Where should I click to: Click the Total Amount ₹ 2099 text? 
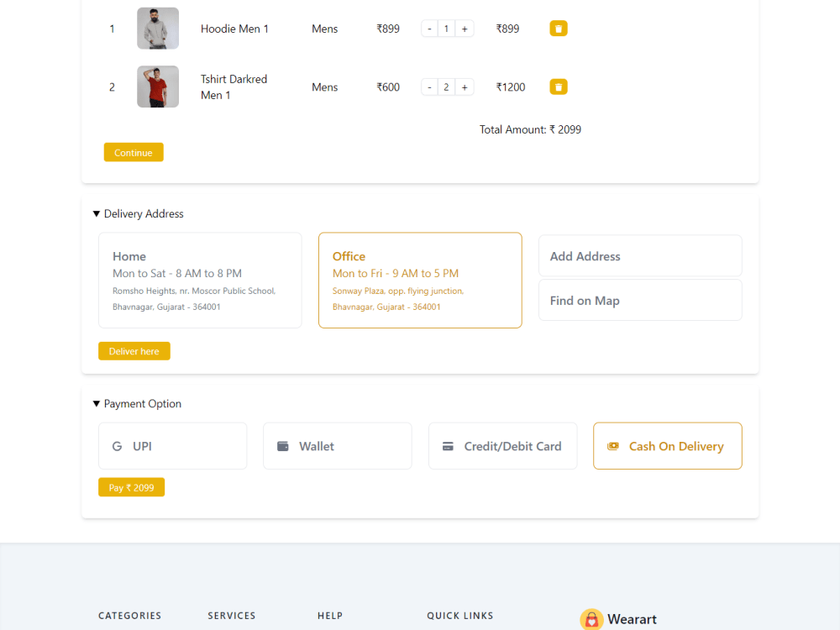pos(530,129)
